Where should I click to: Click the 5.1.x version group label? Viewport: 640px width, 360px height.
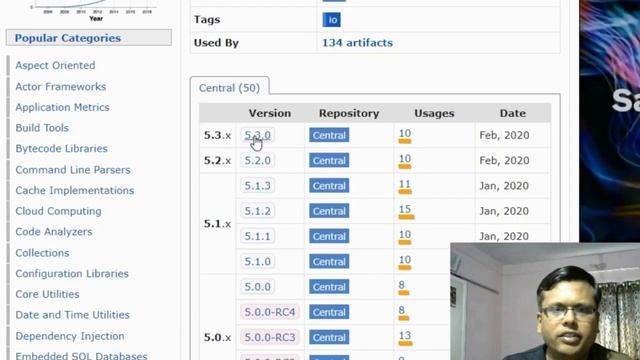[218, 224]
